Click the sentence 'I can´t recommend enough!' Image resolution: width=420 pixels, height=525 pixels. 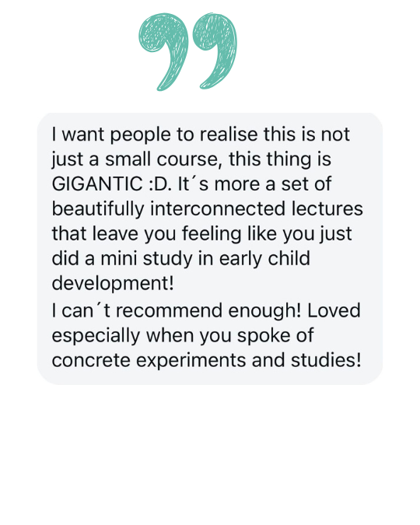tap(177, 310)
